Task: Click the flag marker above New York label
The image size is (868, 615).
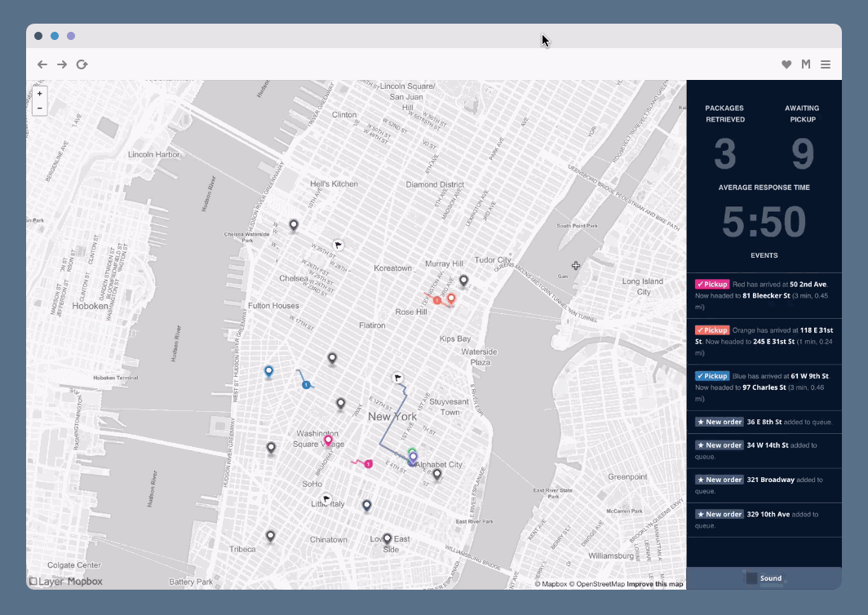Action: point(397,378)
